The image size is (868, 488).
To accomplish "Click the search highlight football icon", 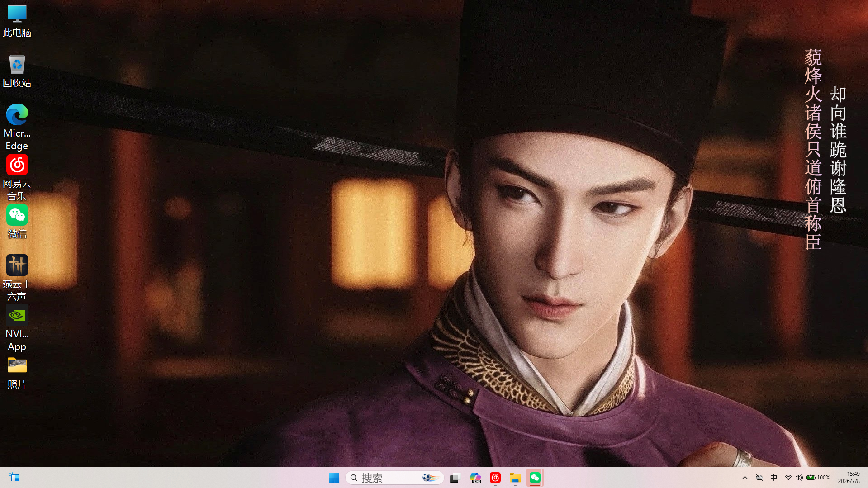I will click(431, 478).
